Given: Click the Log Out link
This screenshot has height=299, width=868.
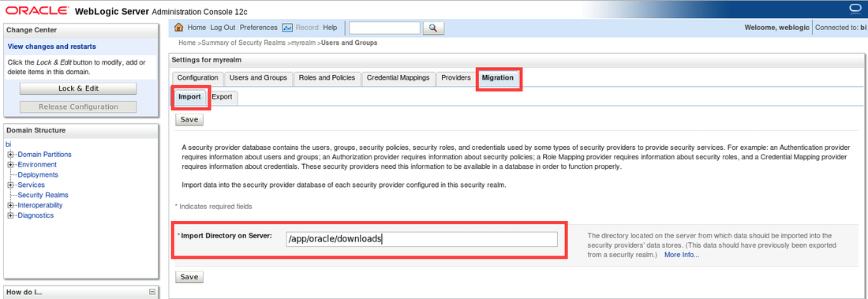Looking at the screenshot, I should [223, 28].
